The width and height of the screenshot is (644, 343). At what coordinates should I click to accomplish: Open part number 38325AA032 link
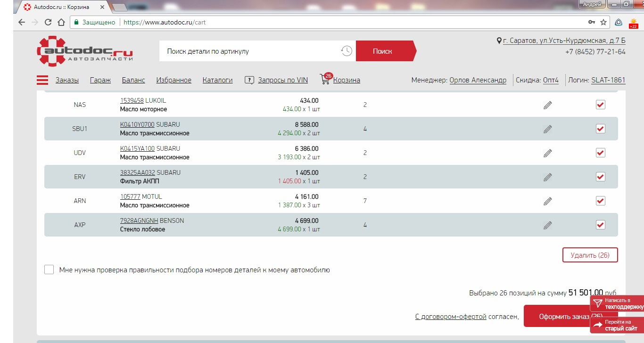point(137,172)
